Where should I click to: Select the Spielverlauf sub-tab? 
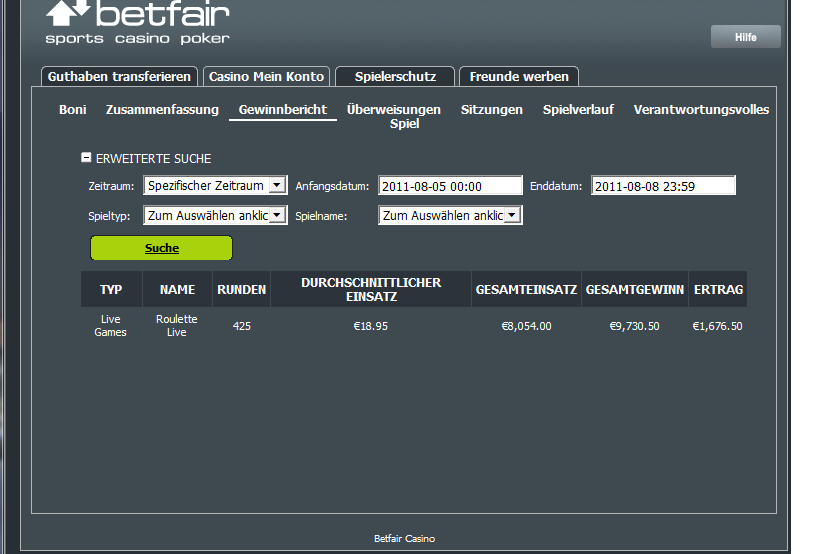(x=578, y=110)
